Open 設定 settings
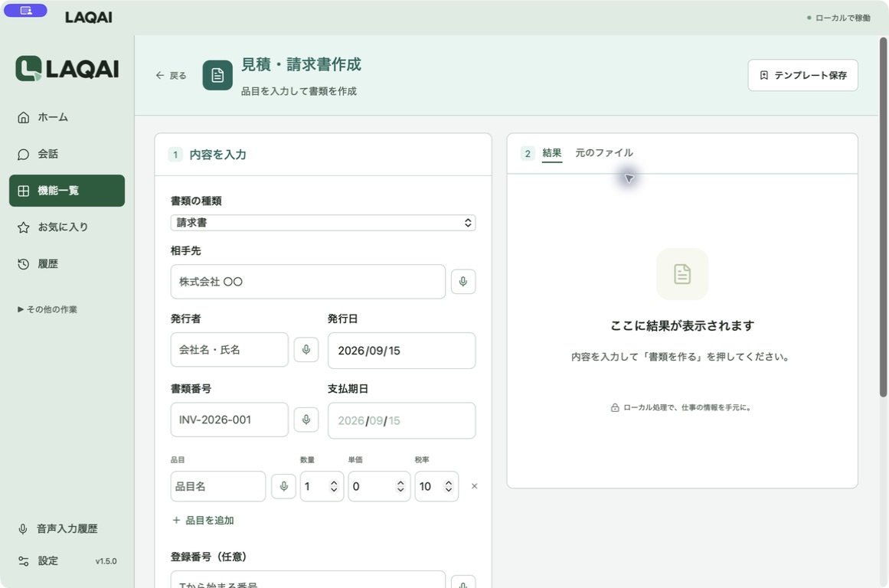This screenshot has width=889, height=588. [38, 560]
